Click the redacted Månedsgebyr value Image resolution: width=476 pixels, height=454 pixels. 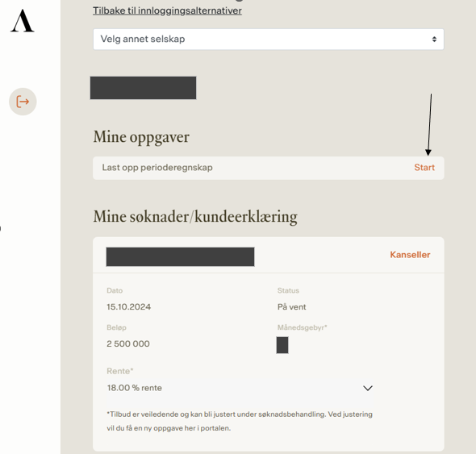pyautogui.click(x=282, y=345)
